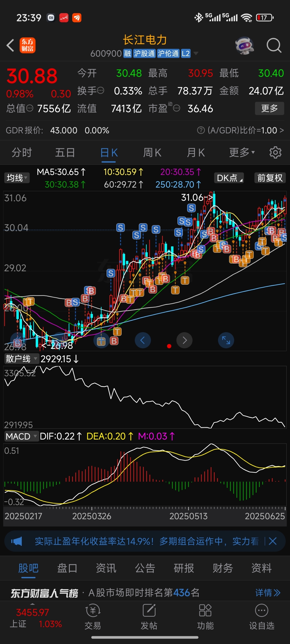Move chart left with blue arrow button

[x=143, y=340]
